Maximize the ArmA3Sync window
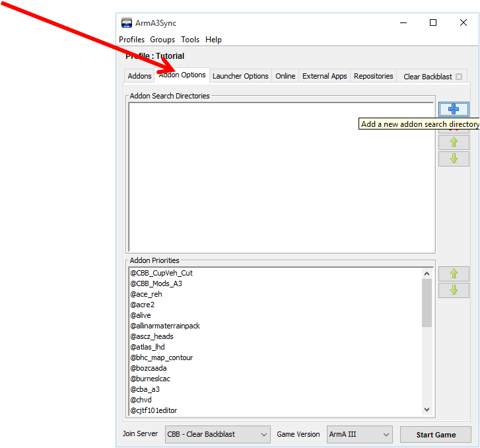480x448 pixels. pos(433,22)
